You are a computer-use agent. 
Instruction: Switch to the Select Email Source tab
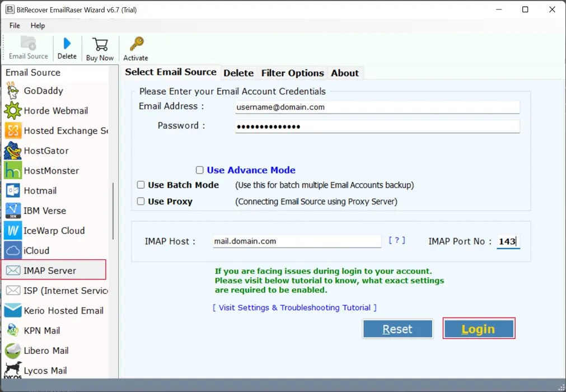(x=170, y=72)
